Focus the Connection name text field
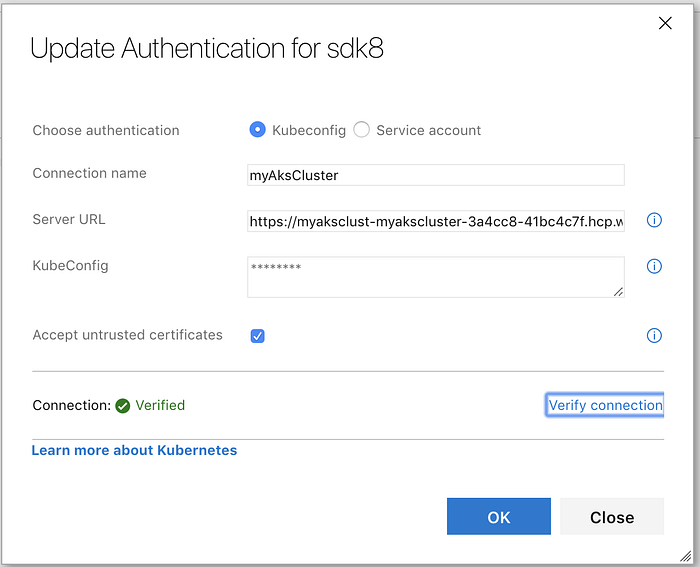Image resolution: width=700 pixels, height=567 pixels. (x=436, y=175)
